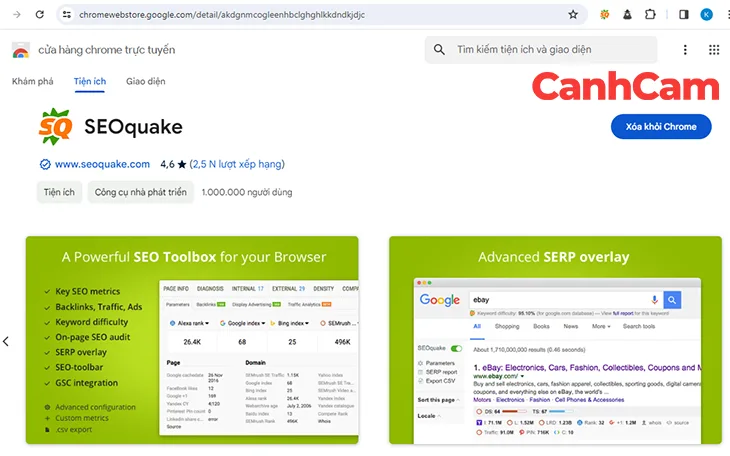Click the browser forward arrow
This screenshot has width=730, height=456.
click(17, 14)
